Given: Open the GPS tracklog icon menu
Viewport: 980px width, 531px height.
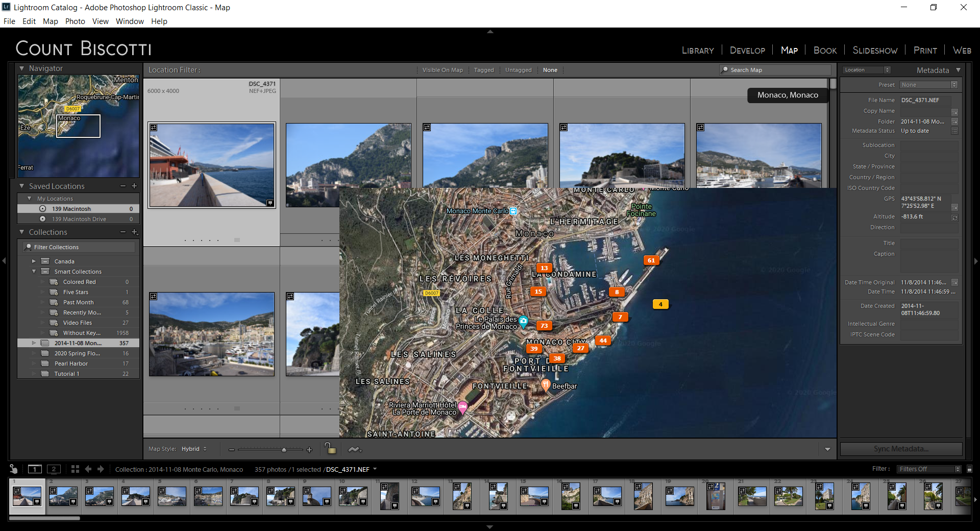Looking at the screenshot, I should click(x=355, y=449).
